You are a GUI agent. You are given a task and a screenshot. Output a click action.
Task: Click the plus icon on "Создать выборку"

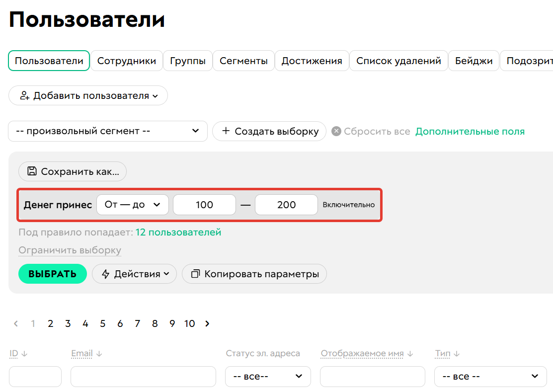pos(227,131)
